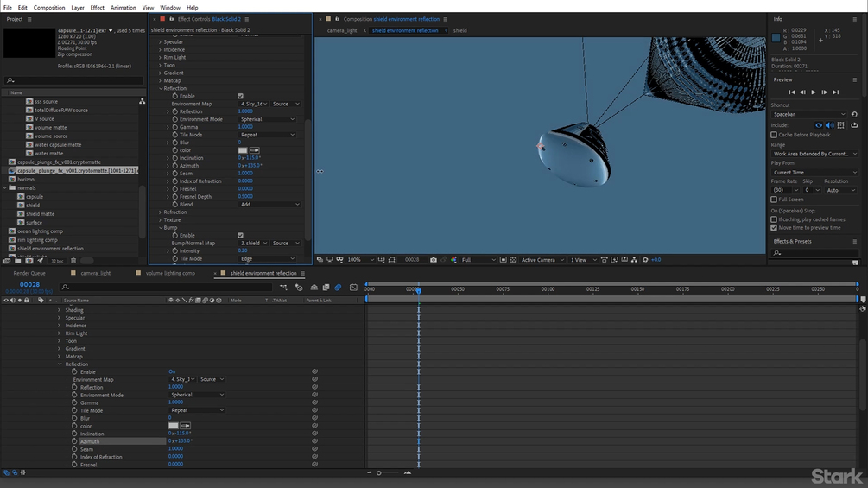Screen dimensions: 868x488
Task: Open Blend Add dropdown
Action: [270, 204]
